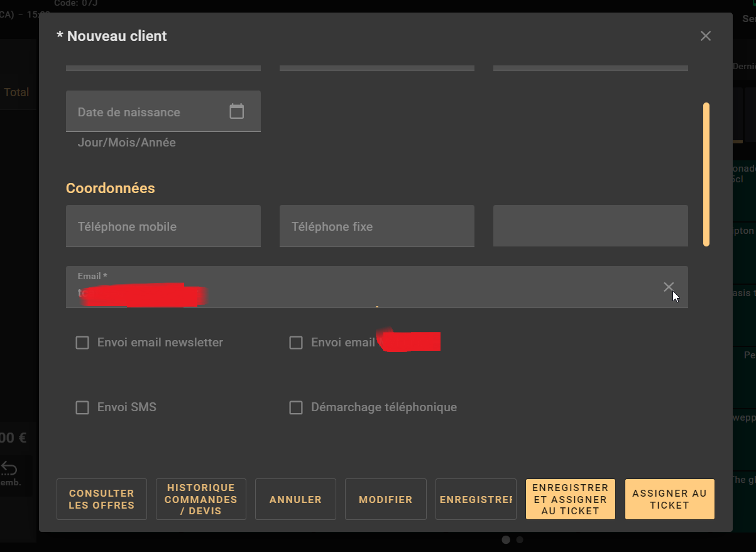Click the Modifier button
The height and width of the screenshot is (552, 756).
[386, 499]
